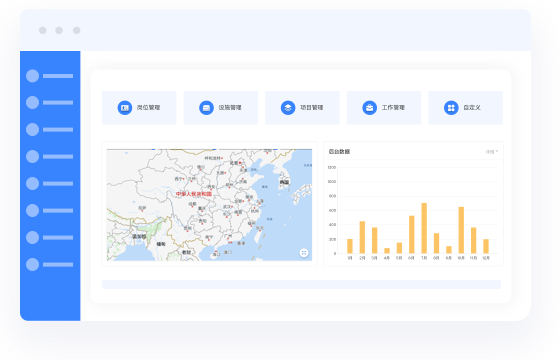Screen dimensions: 560x360
Task: Click the 2月 bar in the chart
Action: tap(362, 237)
